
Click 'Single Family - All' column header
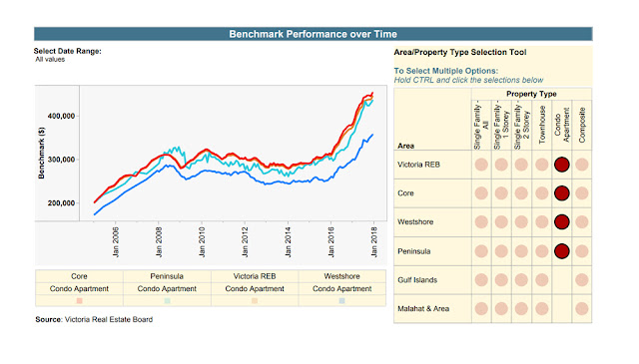pyautogui.click(x=481, y=125)
